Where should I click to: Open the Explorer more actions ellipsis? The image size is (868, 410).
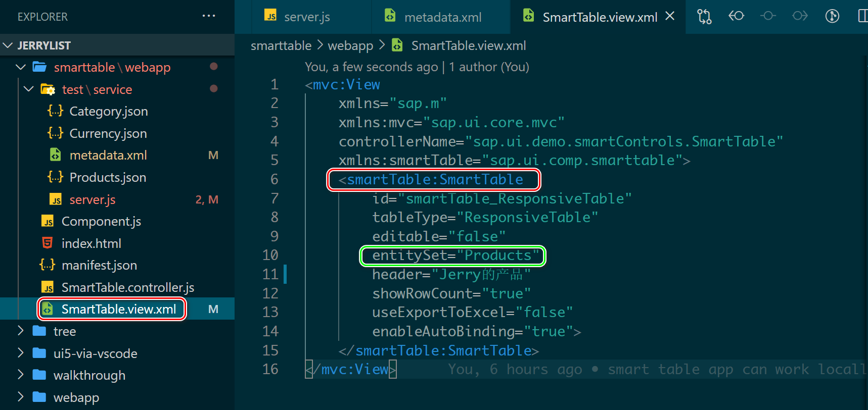click(x=209, y=16)
